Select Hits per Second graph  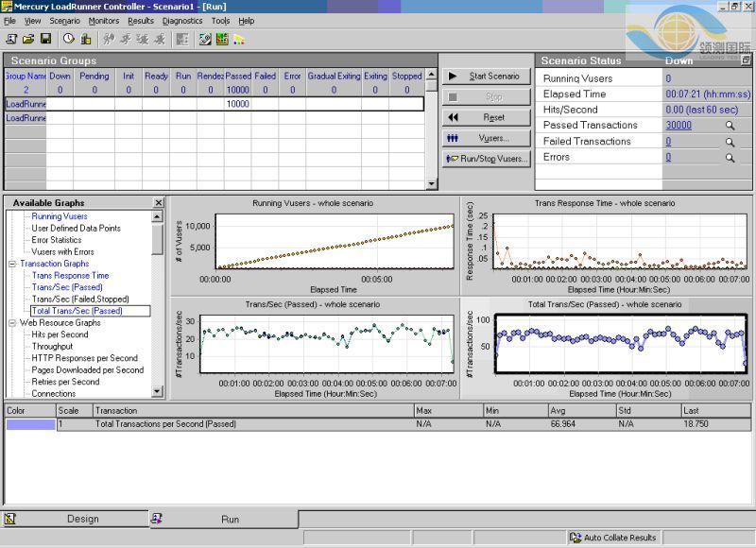[60, 334]
